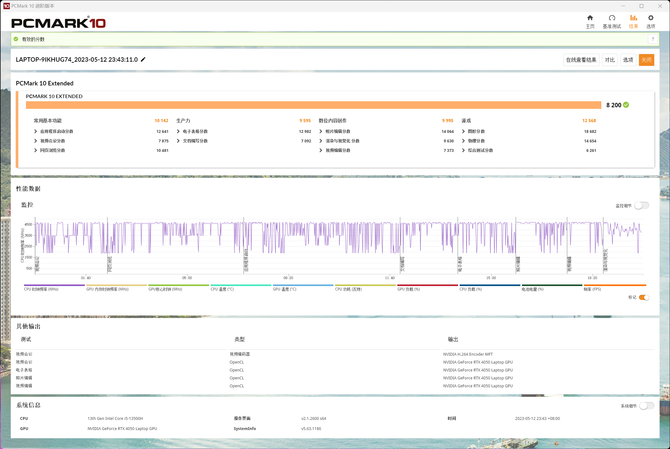
Task: Click GPU value in system info section
Action: pos(122,428)
